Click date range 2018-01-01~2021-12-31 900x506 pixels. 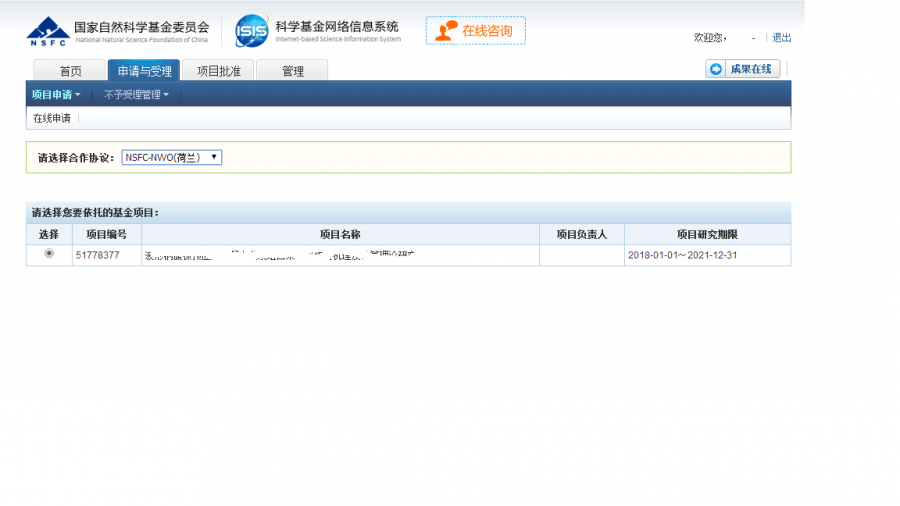coord(682,255)
